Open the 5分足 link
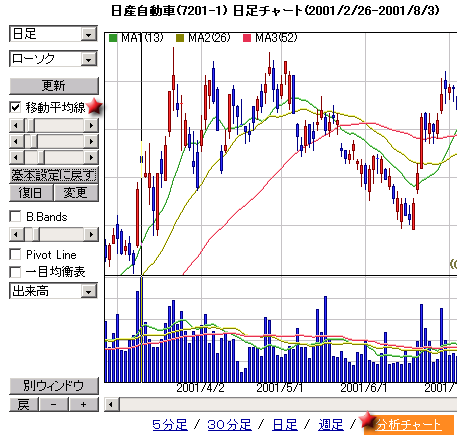The width and height of the screenshot is (457, 437). [x=170, y=425]
